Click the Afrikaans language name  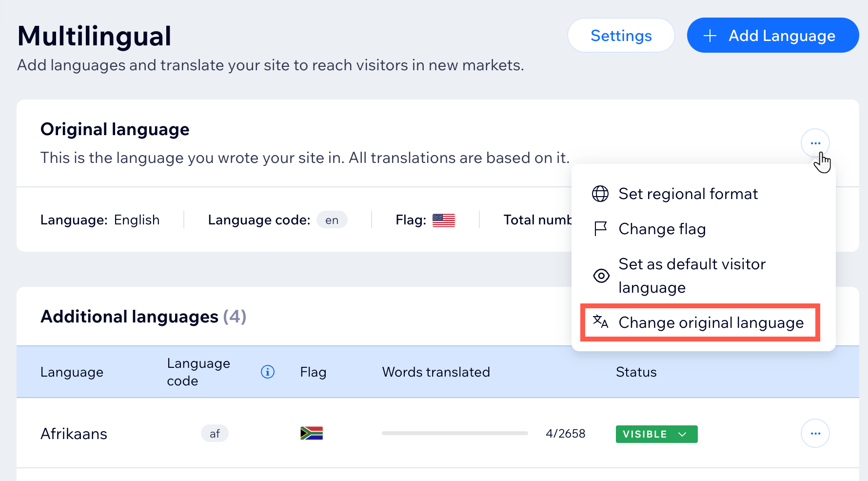74,434
